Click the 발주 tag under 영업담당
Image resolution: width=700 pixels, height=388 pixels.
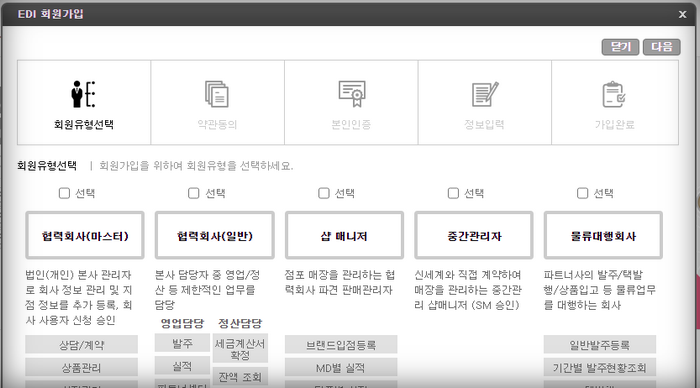tap(182, 343)
